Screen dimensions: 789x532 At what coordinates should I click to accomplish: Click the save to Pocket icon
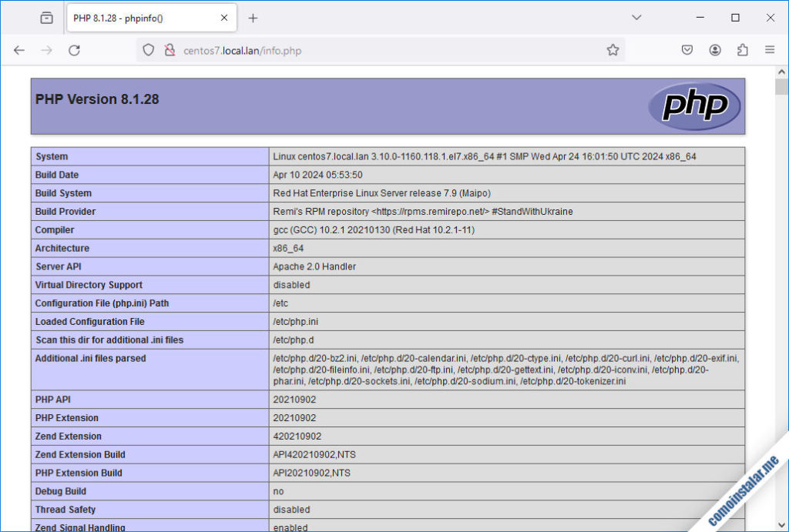(x=687, y=49)
